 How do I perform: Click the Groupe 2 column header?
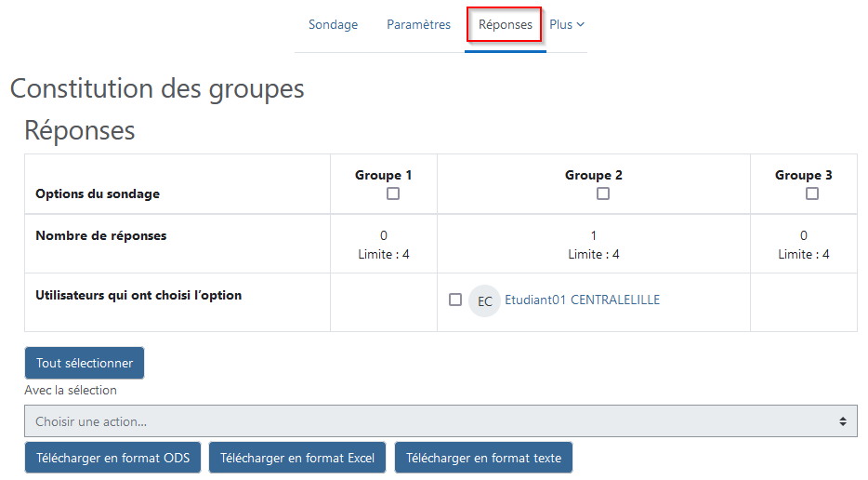[x=594, y=175]
